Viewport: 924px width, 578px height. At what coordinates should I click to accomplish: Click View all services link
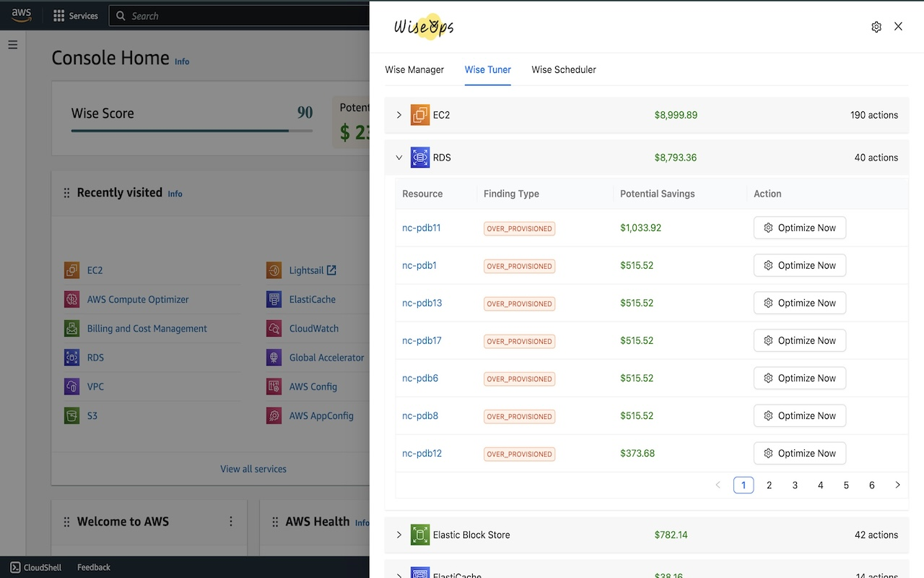pyautogui.click(x=253, y=469)
